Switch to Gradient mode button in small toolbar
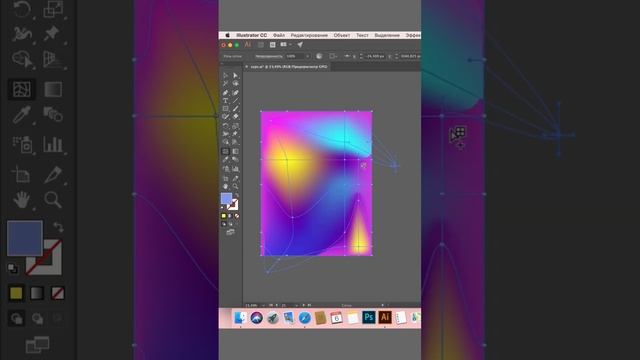 click(230, 216)
